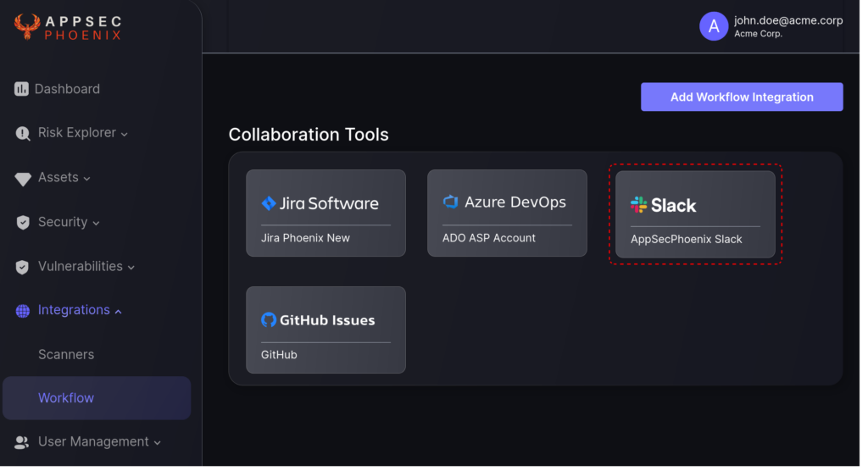Click the Assets menu label
This screenshot has height=471, width=868.
pos(58,179)
